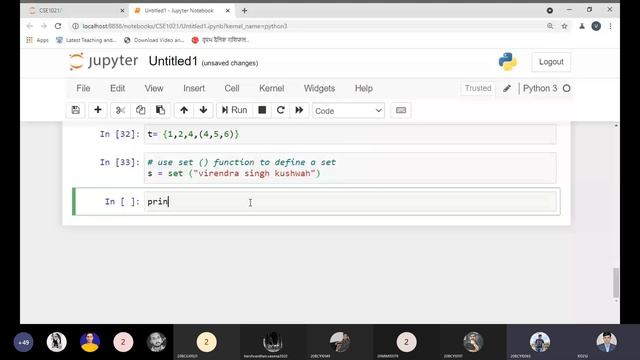Open the Apps bookmarks shortcut
Screen dimensions: 640x360
pyautogui.click(x=37, y=40)
